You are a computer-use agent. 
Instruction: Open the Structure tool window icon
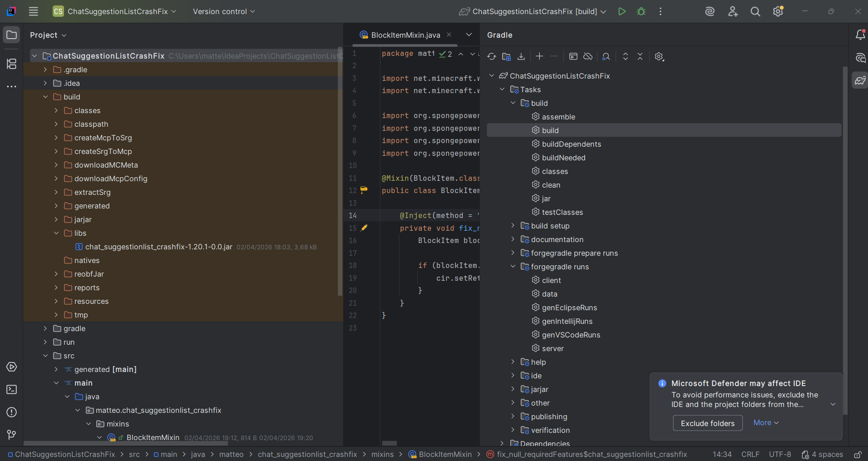[x=12, y=64]
